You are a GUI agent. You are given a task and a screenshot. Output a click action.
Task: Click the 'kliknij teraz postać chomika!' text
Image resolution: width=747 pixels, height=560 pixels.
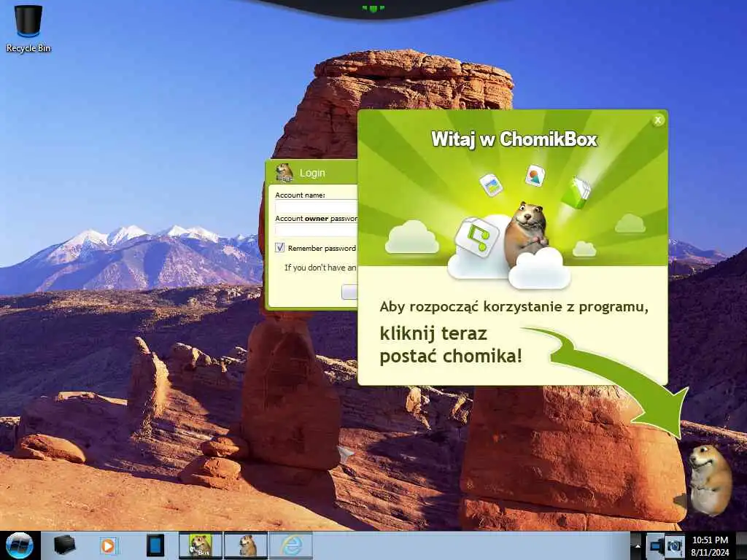[451, 345]
